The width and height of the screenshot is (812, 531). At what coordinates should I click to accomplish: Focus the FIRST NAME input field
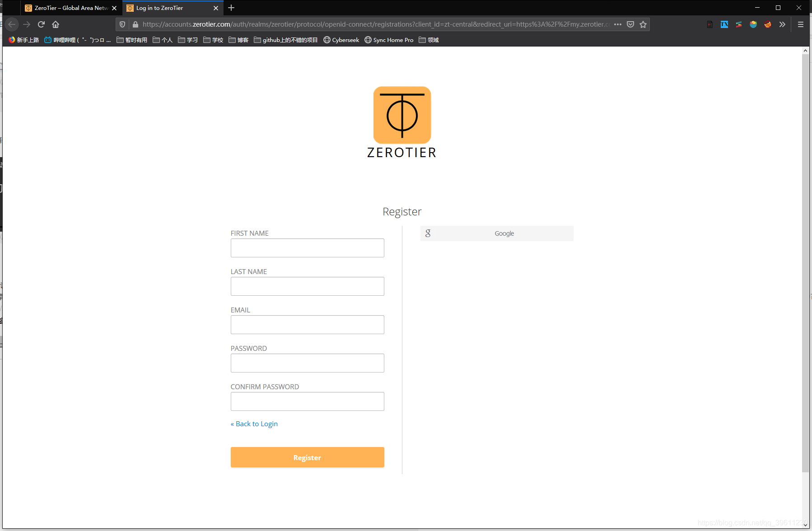point(308,248)
